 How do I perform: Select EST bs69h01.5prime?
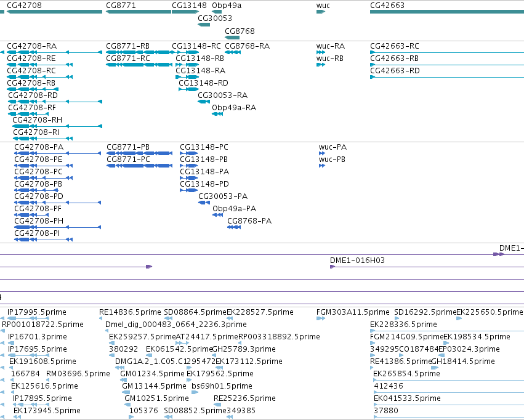coord(222,386)
